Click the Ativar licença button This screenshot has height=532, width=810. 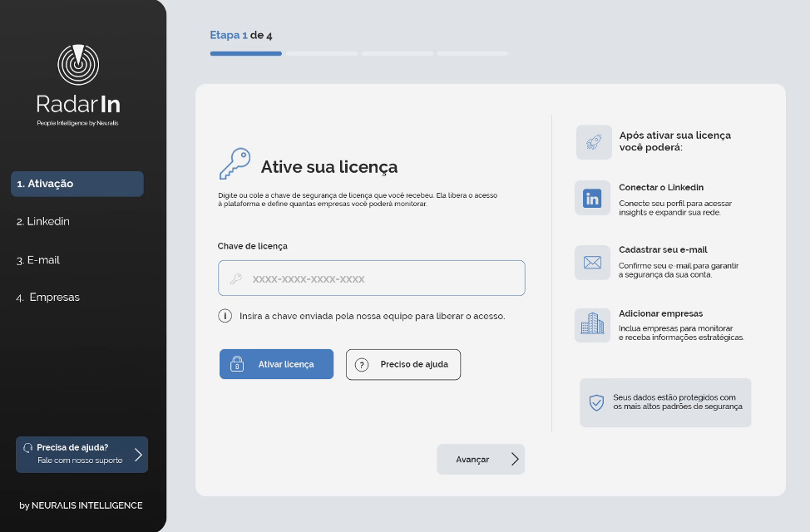pos(276,364)
